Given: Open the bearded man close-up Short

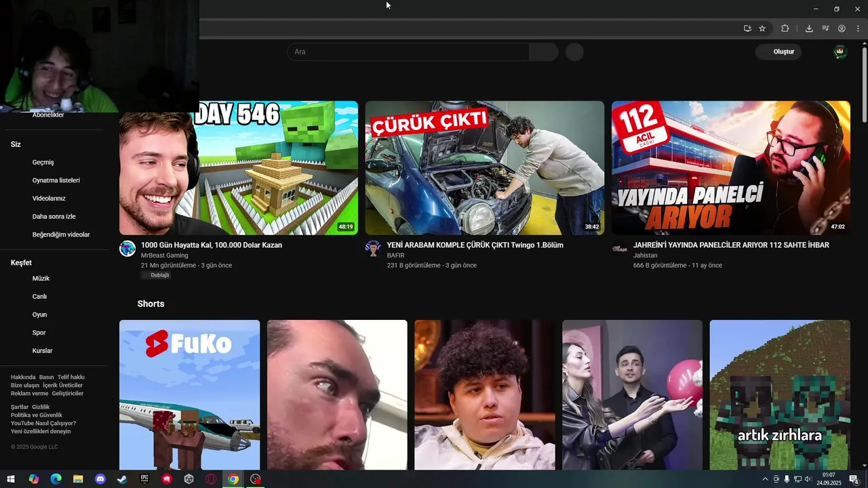Looking at the screenshot, I should point(337,395).
